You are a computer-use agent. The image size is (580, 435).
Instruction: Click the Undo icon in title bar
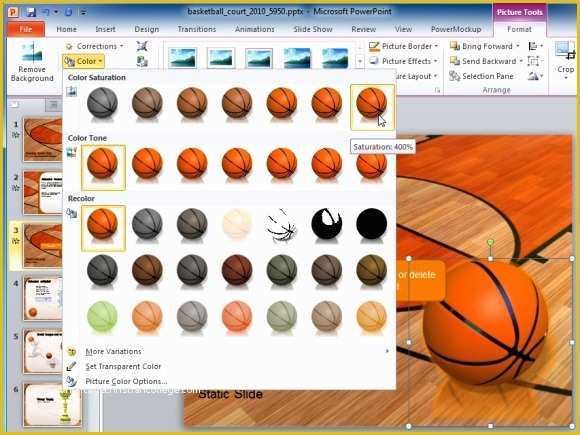point(45,12)
